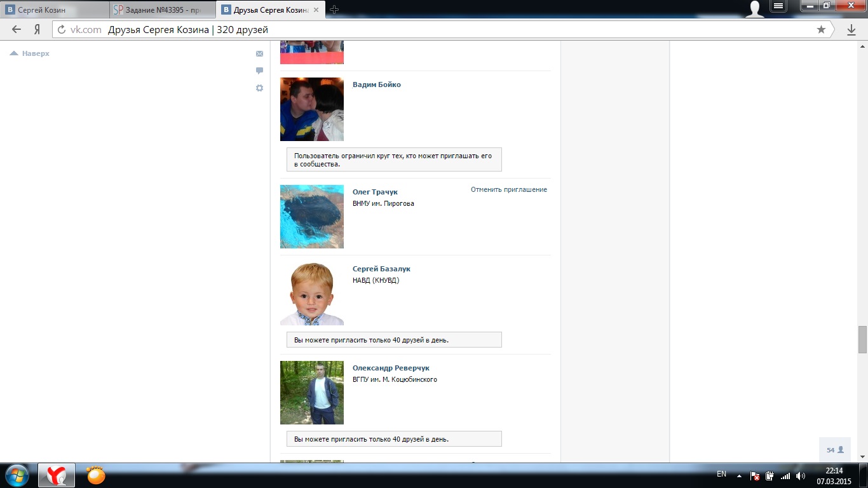Open a new tab with plus icon

point(334,10)
